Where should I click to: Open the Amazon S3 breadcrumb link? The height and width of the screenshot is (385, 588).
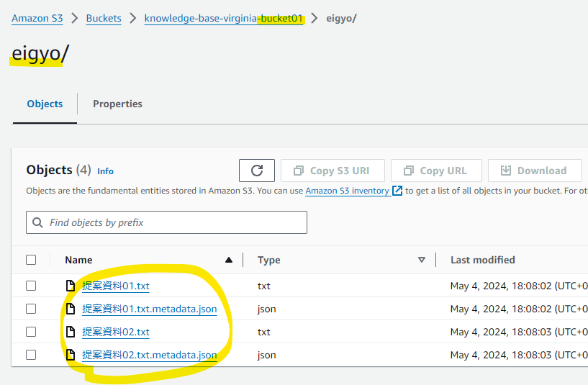37,19
